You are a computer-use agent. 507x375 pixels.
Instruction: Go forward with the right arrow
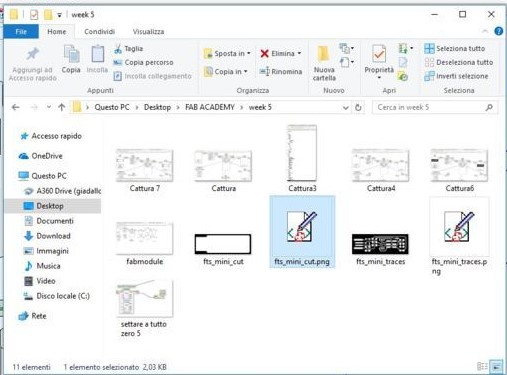pyautogui.click(x=34, y=107)
